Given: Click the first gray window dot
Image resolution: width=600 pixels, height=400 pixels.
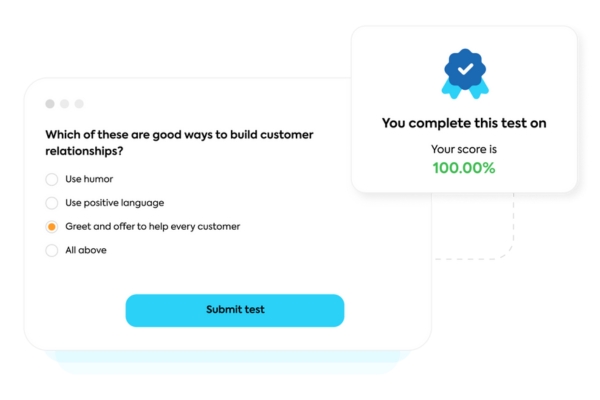Looking at the screenshot, I should pyautogui.click(x=50, y=104).
